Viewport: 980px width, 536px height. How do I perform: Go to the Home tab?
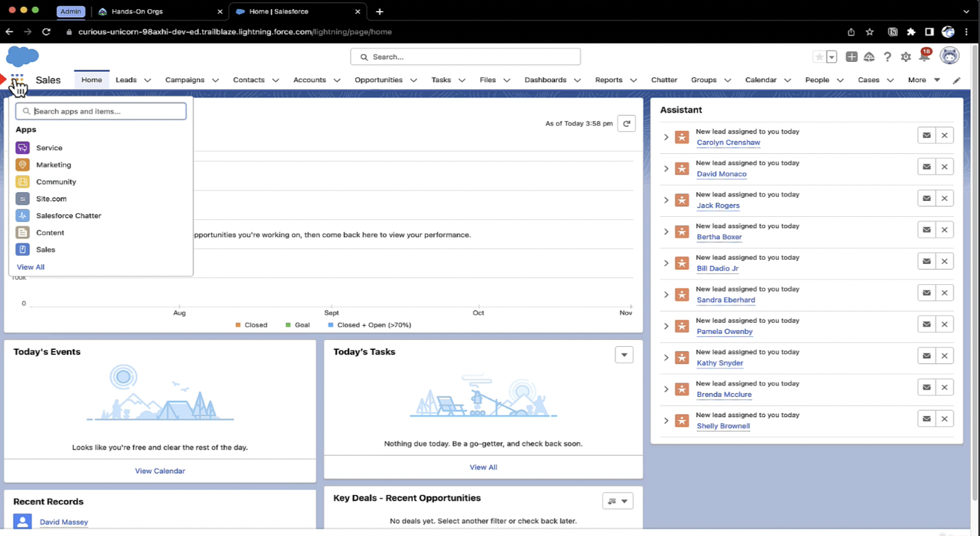[92, 80]
